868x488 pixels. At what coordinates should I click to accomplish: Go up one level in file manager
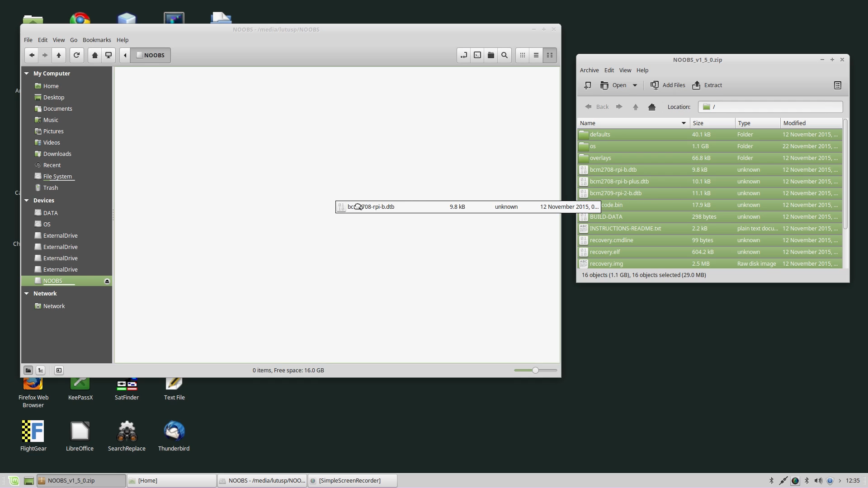[x=58, y=55]
